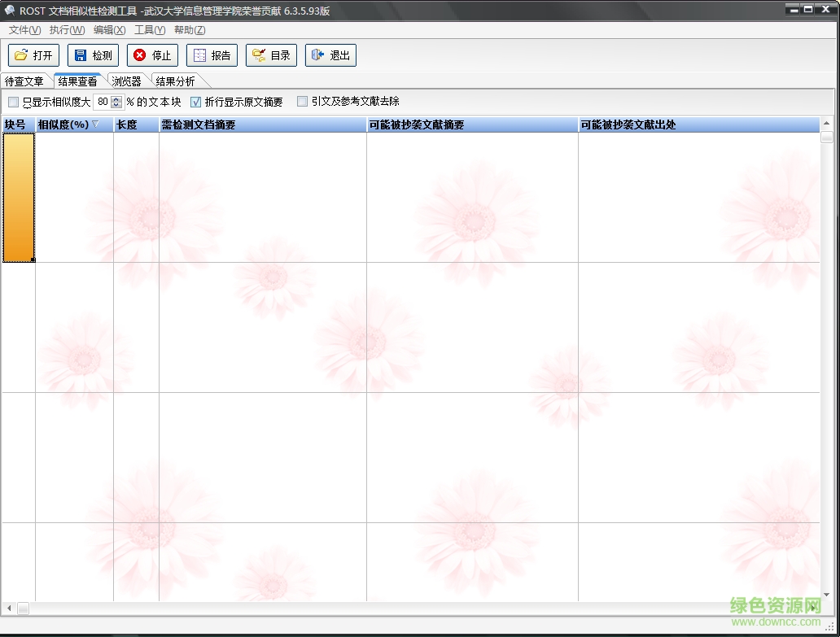840x637 pixels.
Task: Open the 浏览器 tab
Action: 126,81
